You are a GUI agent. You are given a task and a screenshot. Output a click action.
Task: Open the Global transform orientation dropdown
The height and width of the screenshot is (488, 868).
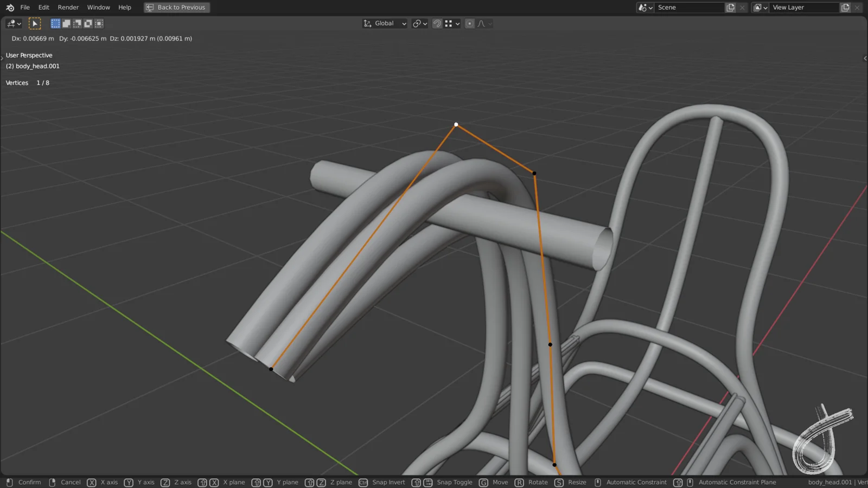point(384,23)
